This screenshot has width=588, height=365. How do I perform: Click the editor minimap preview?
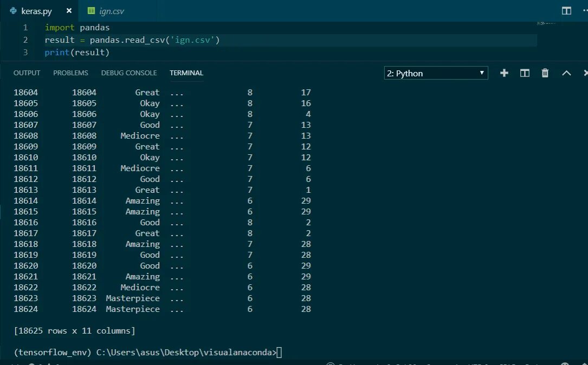click(x=547, y=24)
